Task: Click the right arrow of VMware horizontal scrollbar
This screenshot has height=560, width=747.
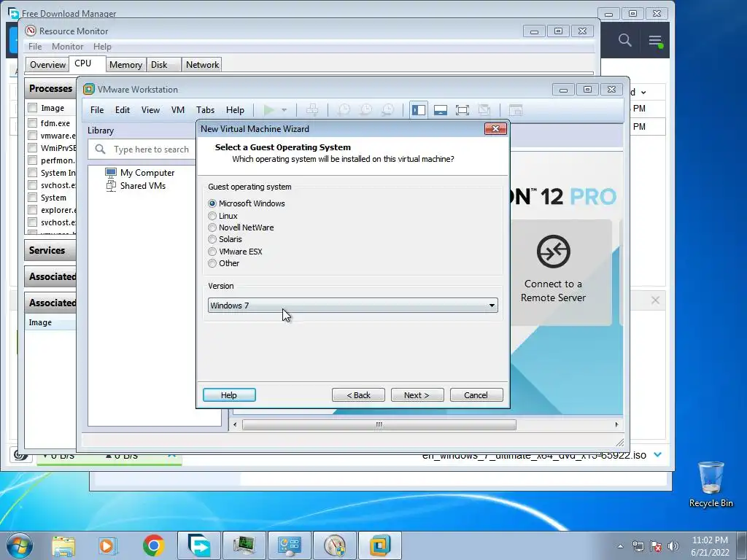Action: (616, 424)
